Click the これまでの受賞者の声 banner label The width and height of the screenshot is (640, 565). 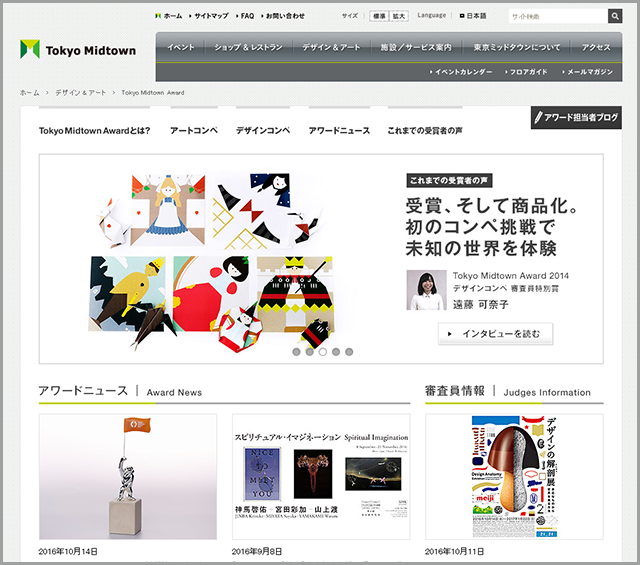point(449,180)
